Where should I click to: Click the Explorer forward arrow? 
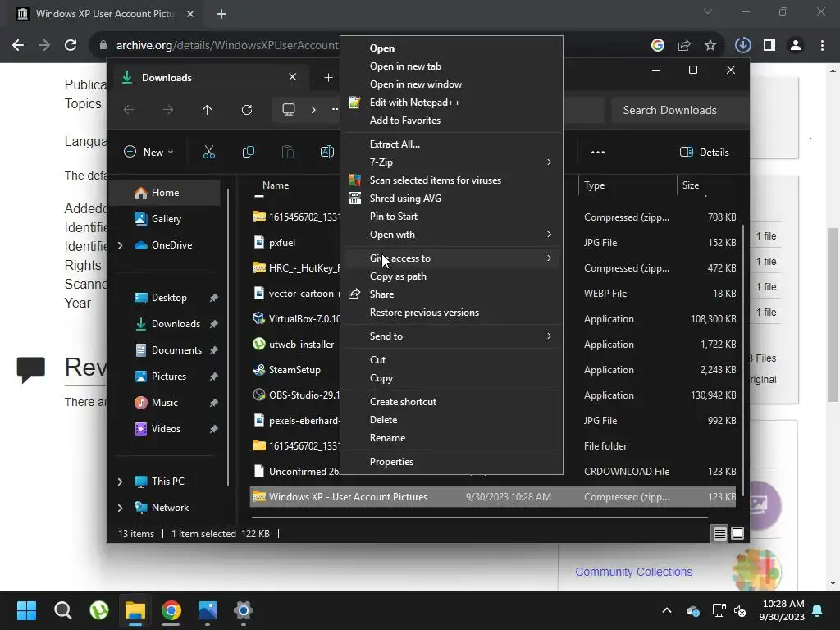[168, 110]
